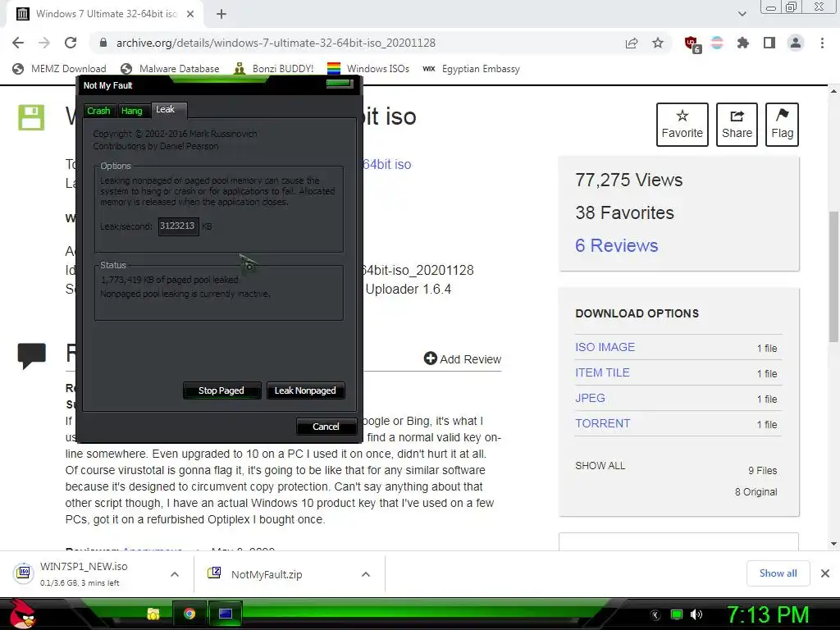Click the Leak/second KB input field
Screen dimensions: 840x630
click(x=178, y=226)
